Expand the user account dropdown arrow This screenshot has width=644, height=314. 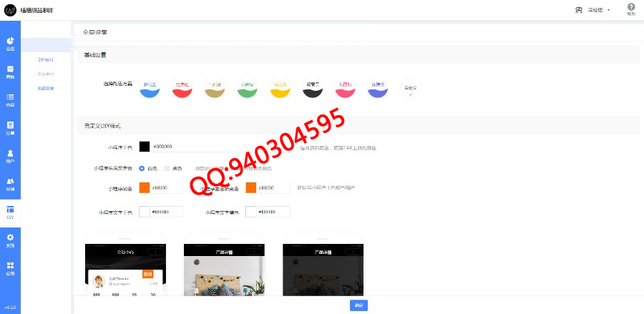click(608, 10)
